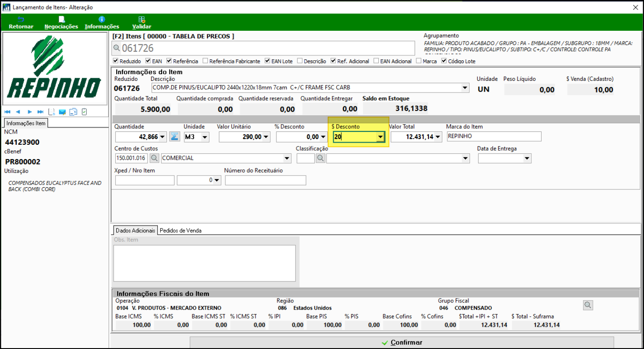The height and width of the screenshot is (349, 644).
Task: Enable the Descrição checkbox
Action: click(x=299, y=61)
